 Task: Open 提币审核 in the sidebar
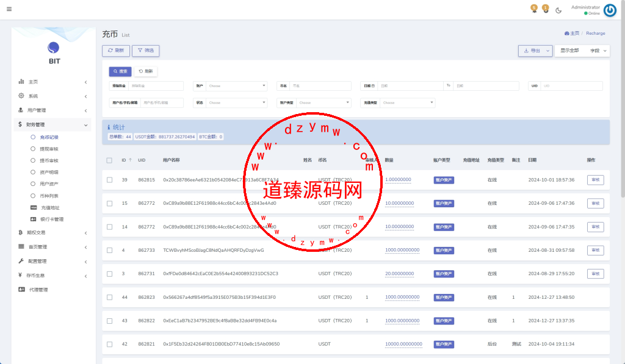[x=49, y=160]
